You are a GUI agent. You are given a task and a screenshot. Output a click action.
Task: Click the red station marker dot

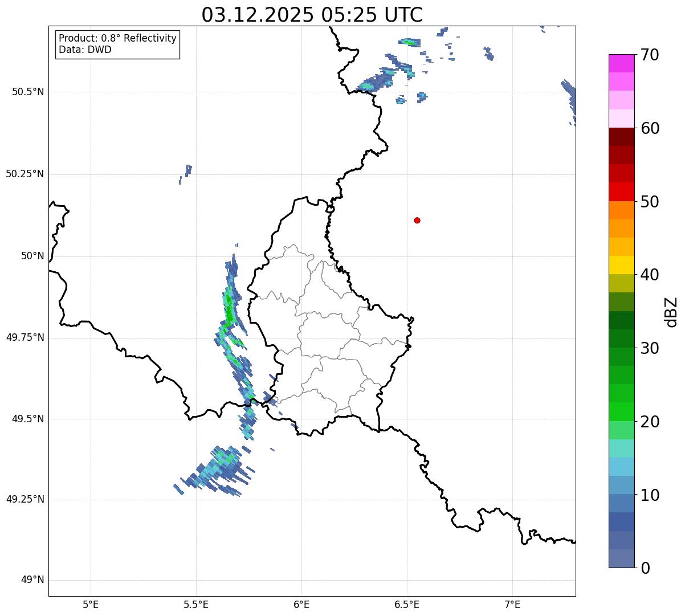[417, 220]
